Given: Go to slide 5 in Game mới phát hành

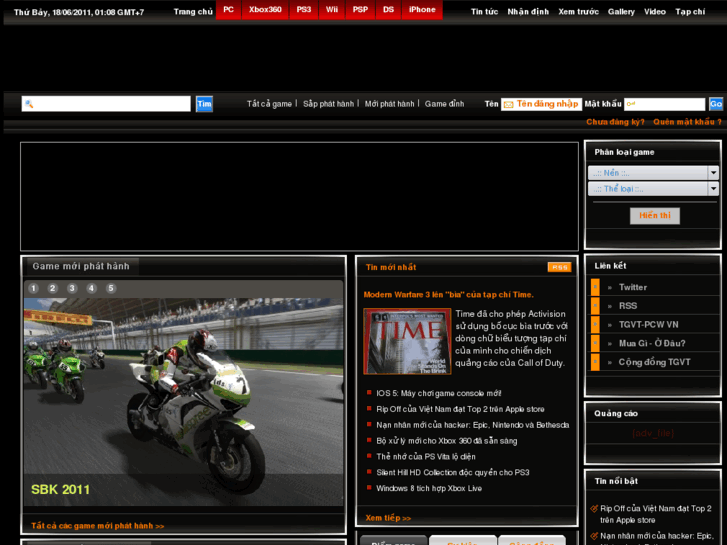Looking at the screenshot, I should (x=111, y=289).
